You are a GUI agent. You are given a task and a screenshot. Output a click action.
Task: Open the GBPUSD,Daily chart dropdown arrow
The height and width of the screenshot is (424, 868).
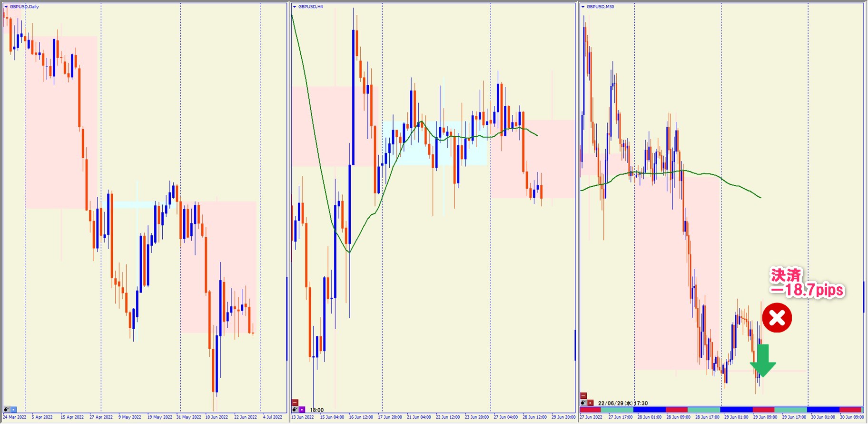[x=6, y=7]
